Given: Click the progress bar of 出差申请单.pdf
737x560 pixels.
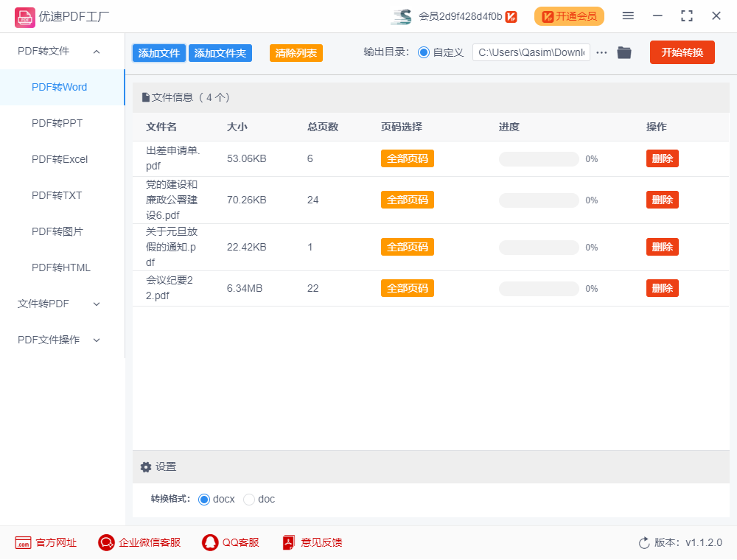Looking at the screenshot, I should [x=539, y=158].
